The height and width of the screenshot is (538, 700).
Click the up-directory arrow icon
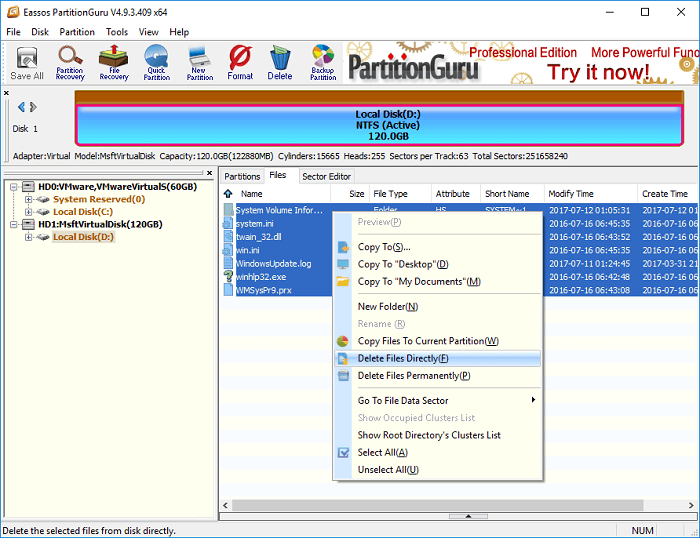(x=228, y=193)
